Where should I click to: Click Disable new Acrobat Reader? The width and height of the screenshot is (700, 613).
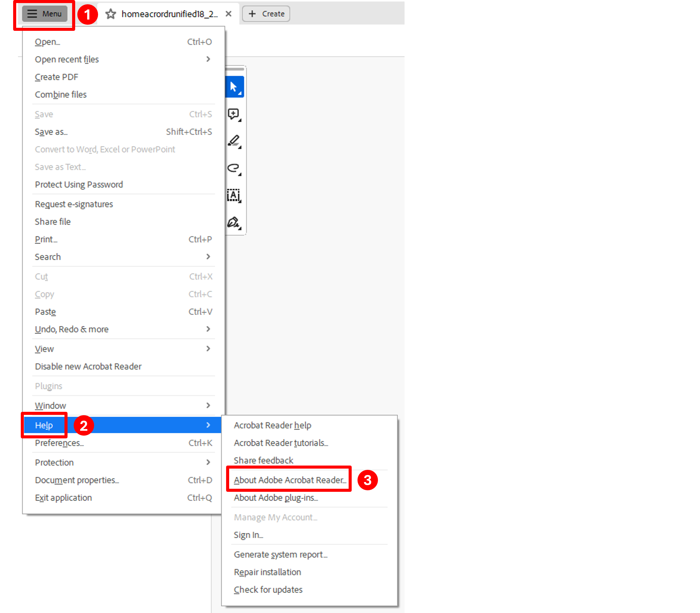tap(88, 366)
